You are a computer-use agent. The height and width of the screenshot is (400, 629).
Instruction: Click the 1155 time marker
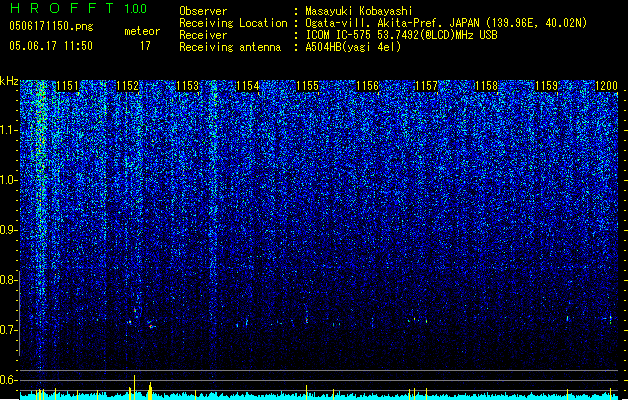pyautogui.click(x=307, y=86)
